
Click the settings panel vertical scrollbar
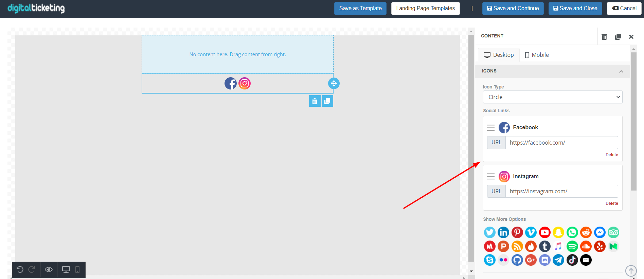(633, 121)
